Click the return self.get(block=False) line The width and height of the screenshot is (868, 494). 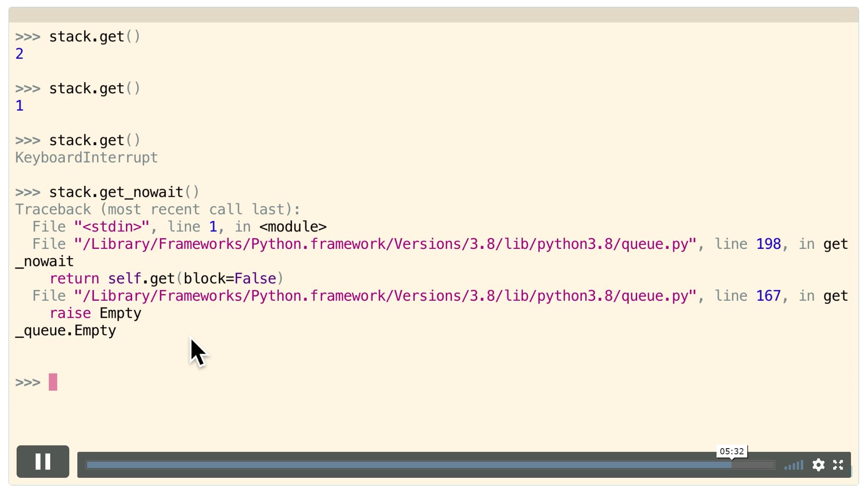click(x=166, y=279)
